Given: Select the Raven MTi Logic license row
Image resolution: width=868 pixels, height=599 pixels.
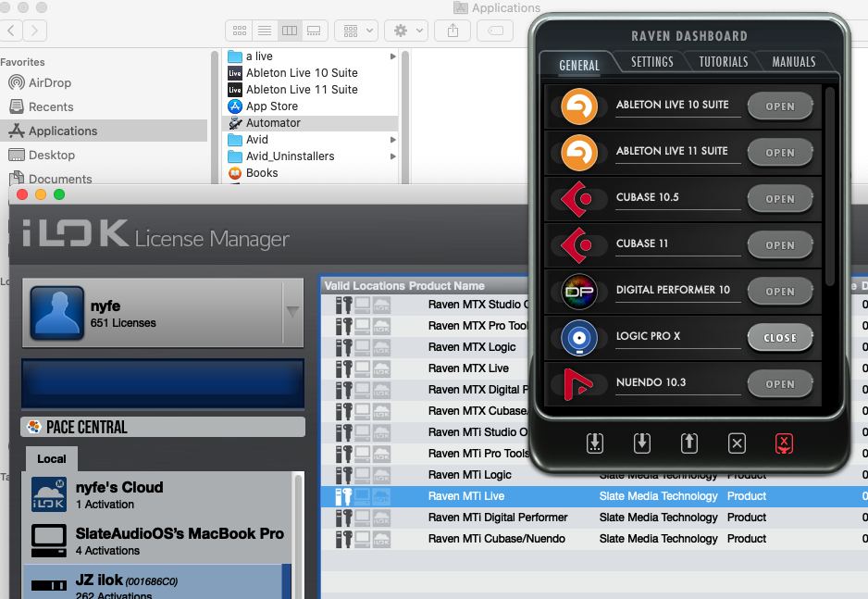Looking at the screenshot, I should click(471, 475).
